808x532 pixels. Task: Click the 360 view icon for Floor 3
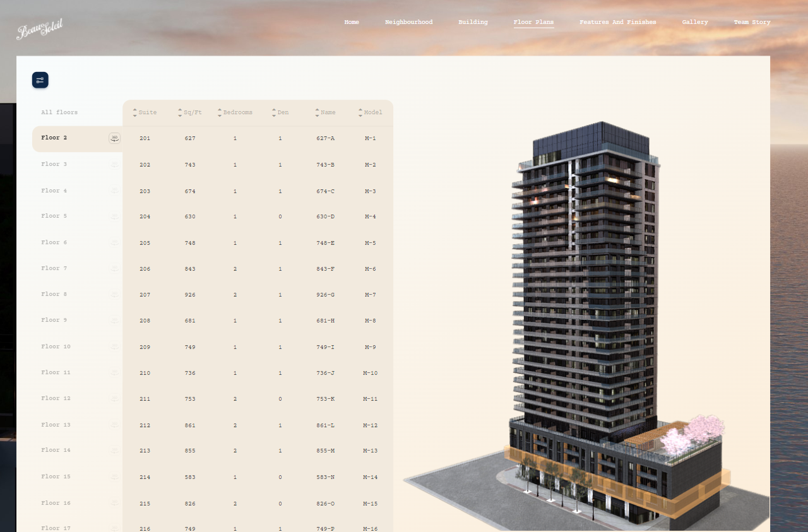(x=114, y=165)
